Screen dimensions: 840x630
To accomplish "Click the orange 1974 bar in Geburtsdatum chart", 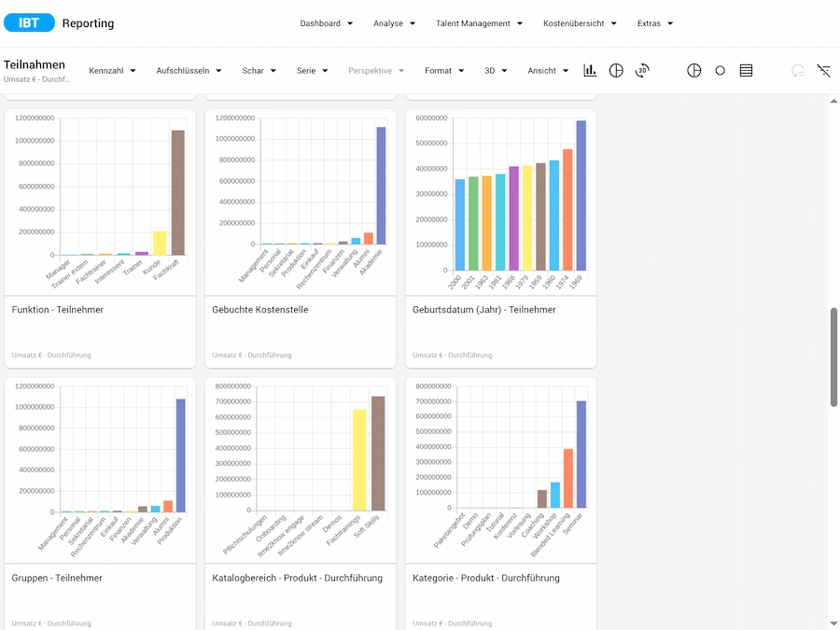I will (x=567, y=210).
